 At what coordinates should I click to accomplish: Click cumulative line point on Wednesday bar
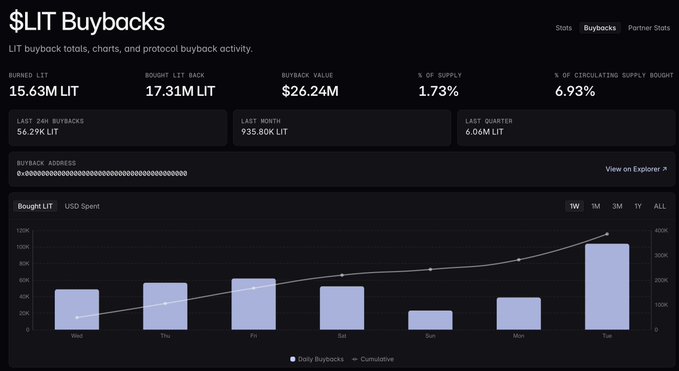click(77, 317)
